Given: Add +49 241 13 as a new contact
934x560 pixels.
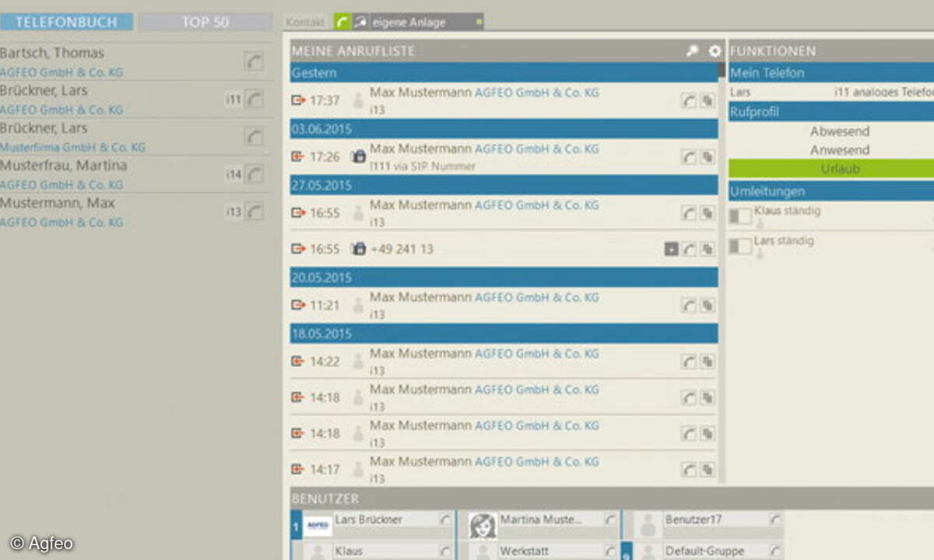Looking at the screenshot, I should pos(671,249).
